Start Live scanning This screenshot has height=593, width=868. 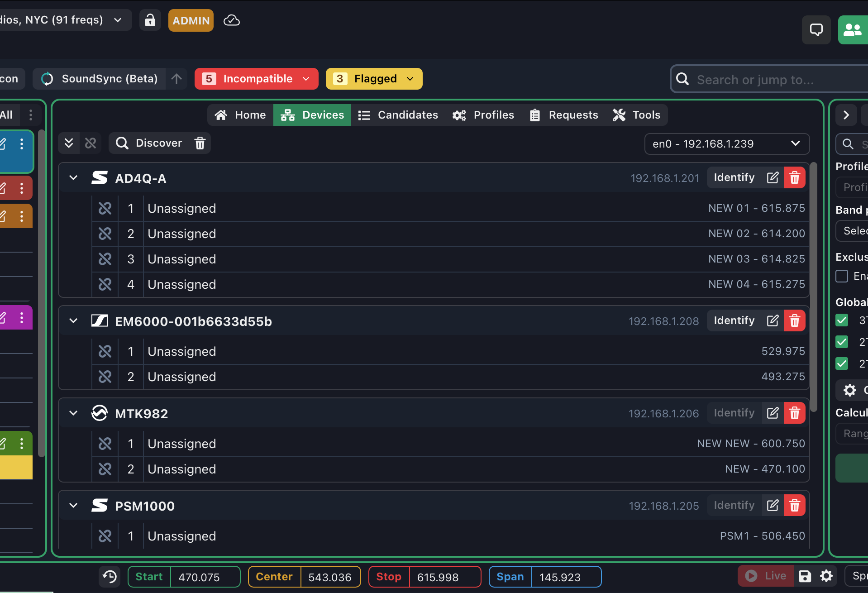766,576
